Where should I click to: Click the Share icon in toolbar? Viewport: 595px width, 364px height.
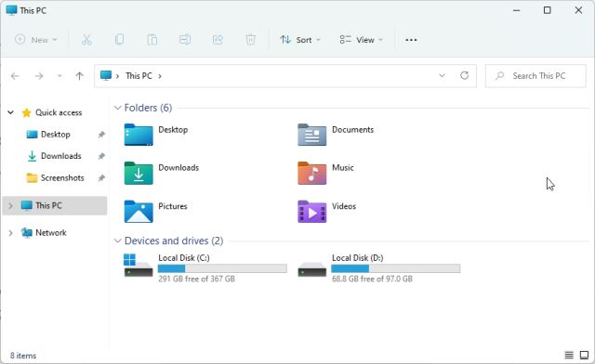218,39
